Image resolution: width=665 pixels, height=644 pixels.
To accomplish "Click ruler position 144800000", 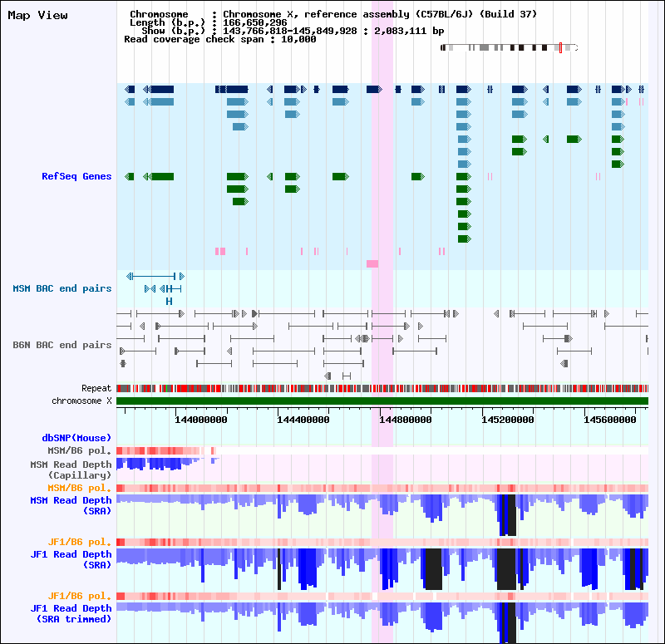I will pos(406,420).
